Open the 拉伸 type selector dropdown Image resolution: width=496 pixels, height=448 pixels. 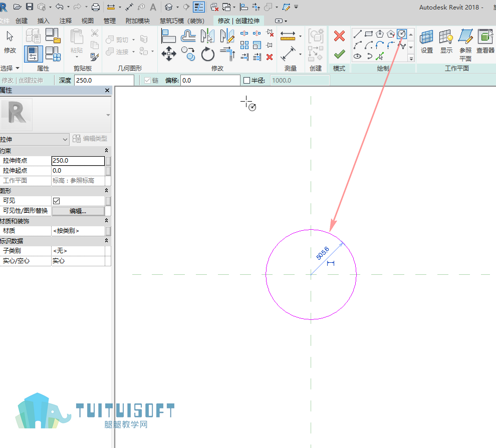[x=34, y=139]
